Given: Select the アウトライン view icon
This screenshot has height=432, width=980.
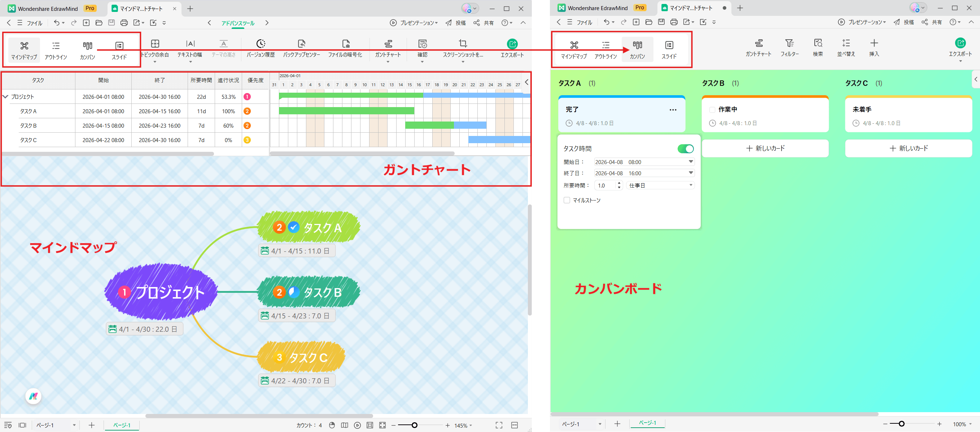Looking at the screenshot, I should click(x=56, y=49).
